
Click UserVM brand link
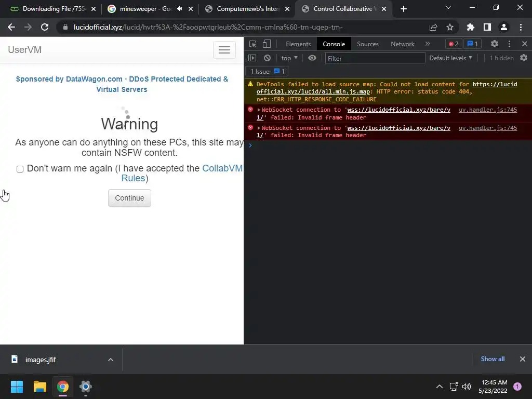(x=25, y=50)
